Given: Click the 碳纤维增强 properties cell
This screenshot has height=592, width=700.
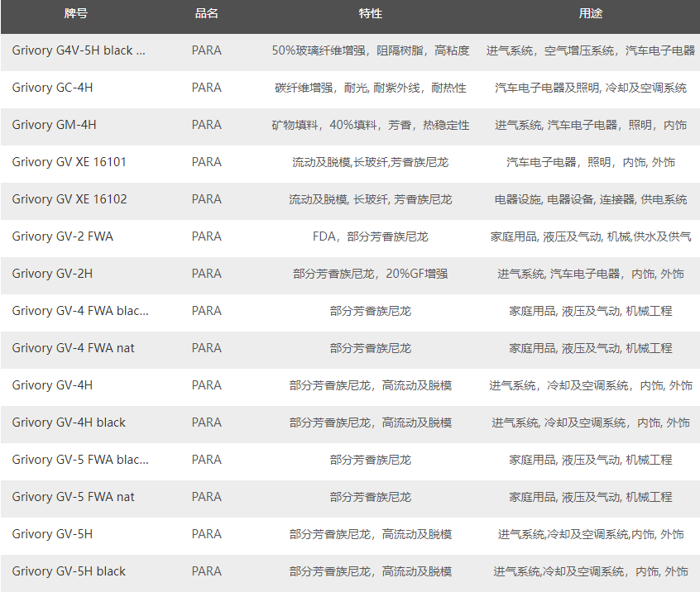Looking at the screenshot, I should [370, 88].
